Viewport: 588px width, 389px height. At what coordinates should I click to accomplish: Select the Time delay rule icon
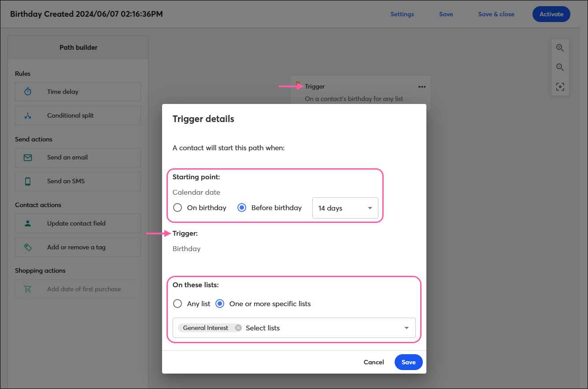[27, 92]
